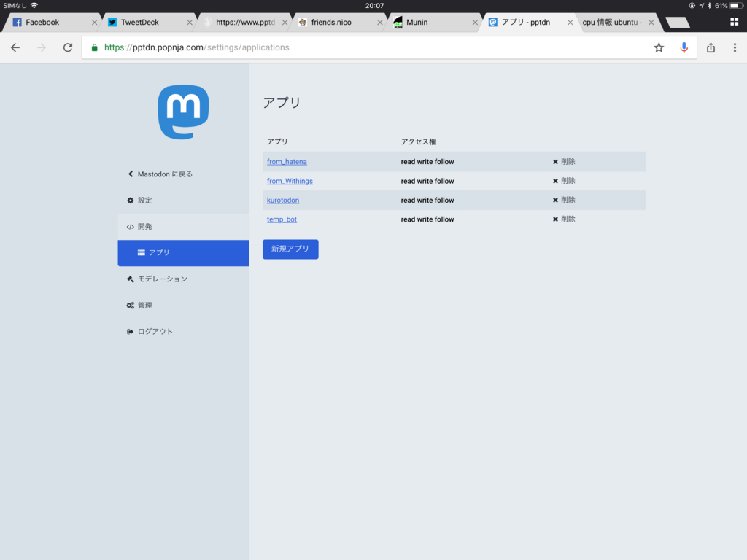747x560 pixels.
Task: Click the アプリ column header in table
Action: [x=277, y=141]
